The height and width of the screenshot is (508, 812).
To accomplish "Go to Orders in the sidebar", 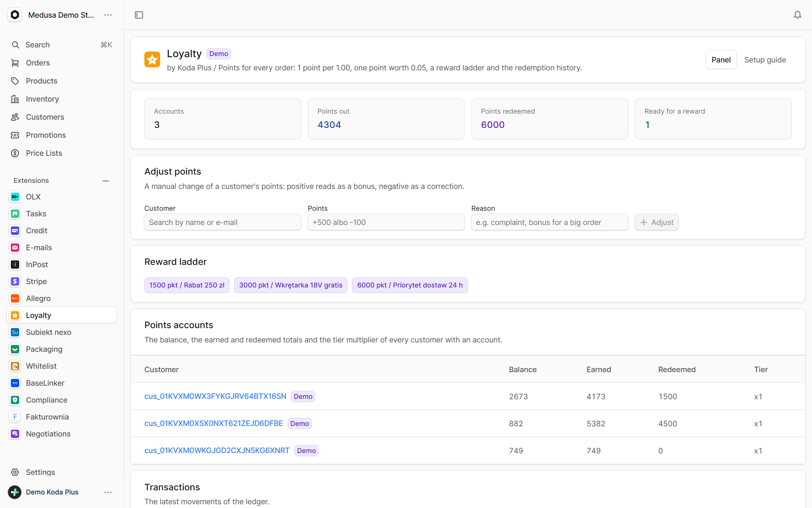I will click(x=62, y=63).
